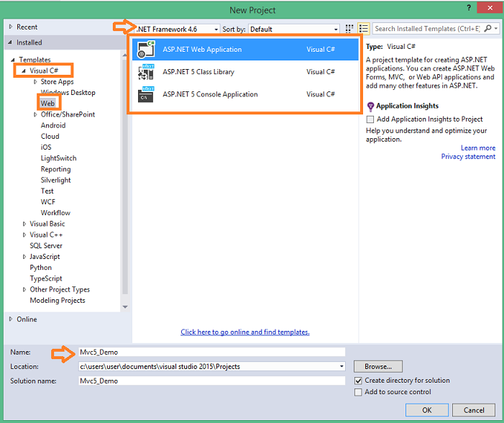
Task: Collapse the Installed section
Action: pyautogui.click(x=10, y=42)
